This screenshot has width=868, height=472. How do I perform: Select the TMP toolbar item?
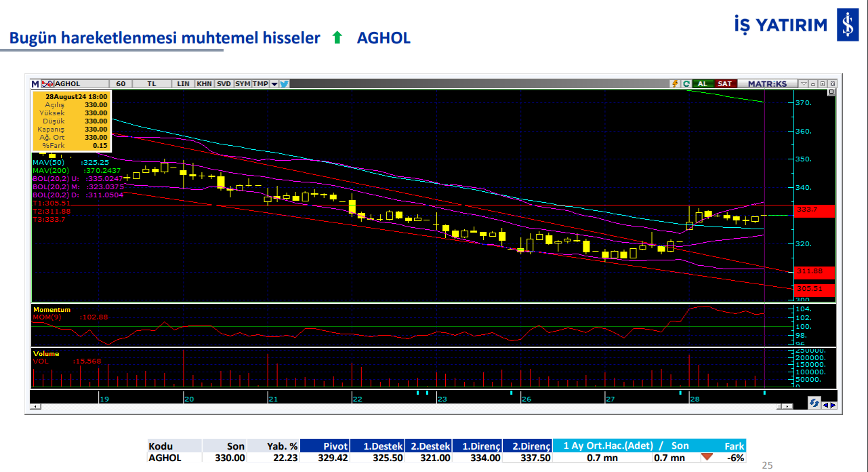pyautogui.click(x=260, y=84)
